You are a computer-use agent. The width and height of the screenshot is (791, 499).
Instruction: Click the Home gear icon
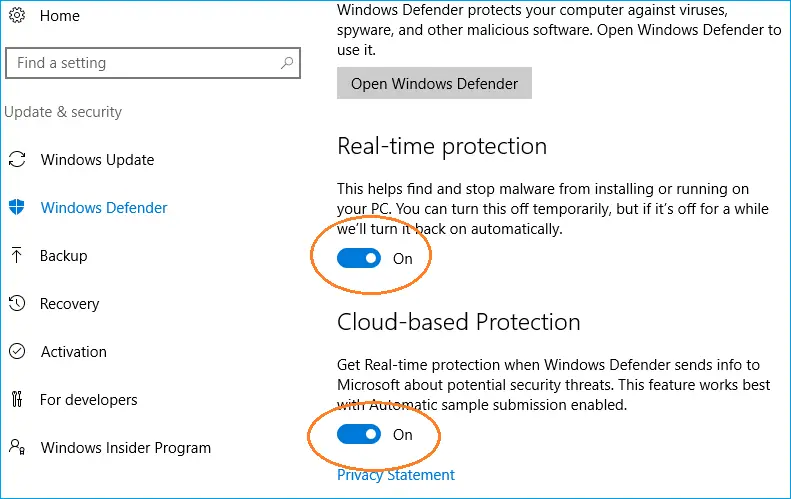[17, 15]
